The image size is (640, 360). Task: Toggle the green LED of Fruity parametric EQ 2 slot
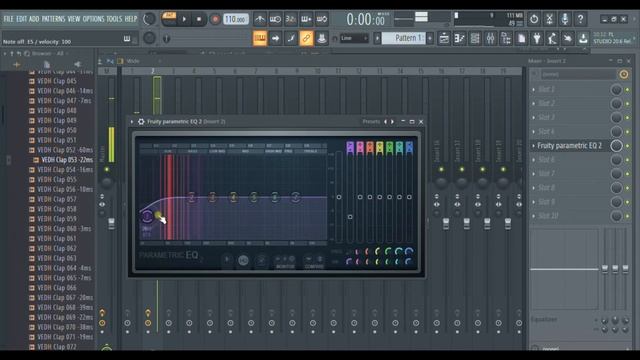627,146
